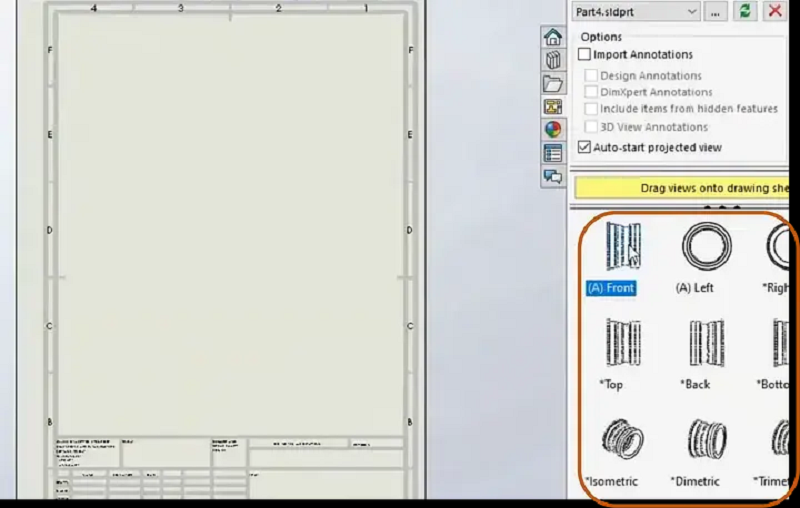
Task: Toggle the Design Annotations checkbox
Action: click(x=592, y=76)
